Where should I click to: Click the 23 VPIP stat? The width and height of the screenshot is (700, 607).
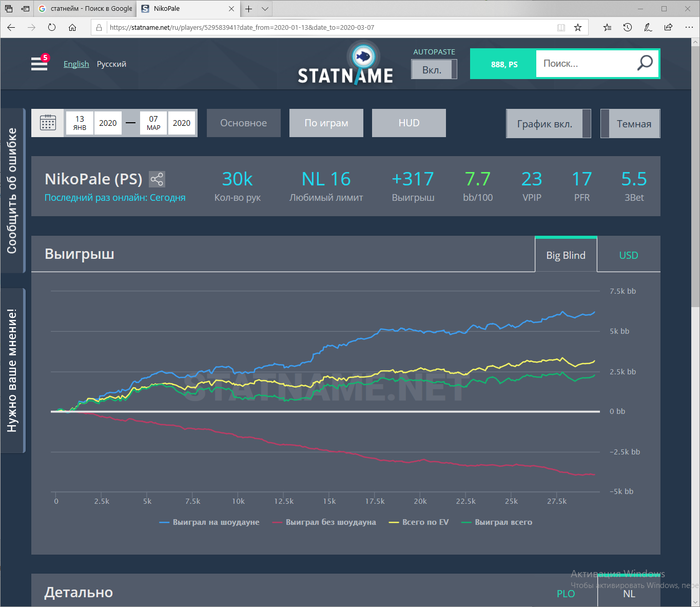pyautogui.click(x=532, y=186)
